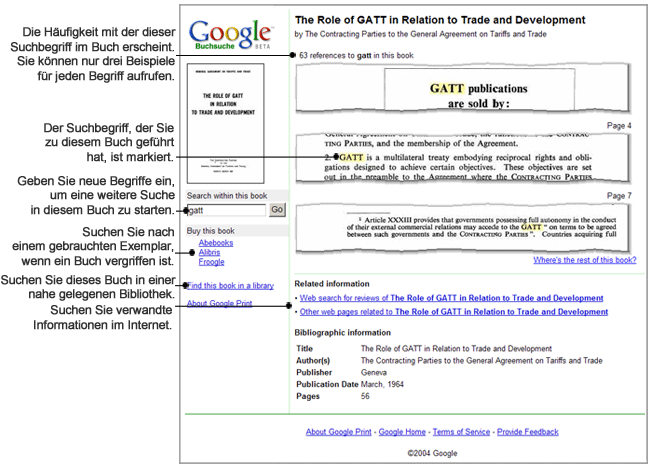
Task: Go to Google Home footer link
Action: [x=403, y=432]
